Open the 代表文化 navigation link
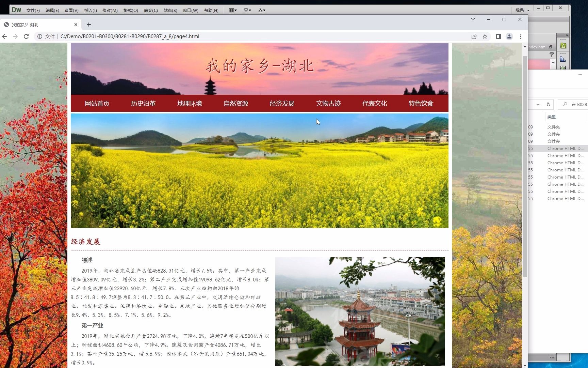Viewport: 588px width, 368px height. tap(375, 103)
